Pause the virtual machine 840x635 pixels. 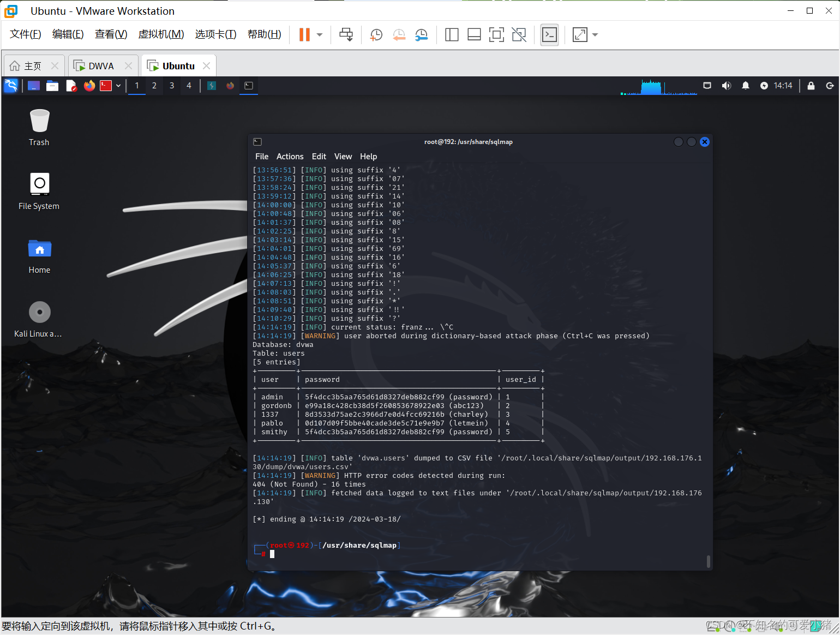(x=304, y=35)
